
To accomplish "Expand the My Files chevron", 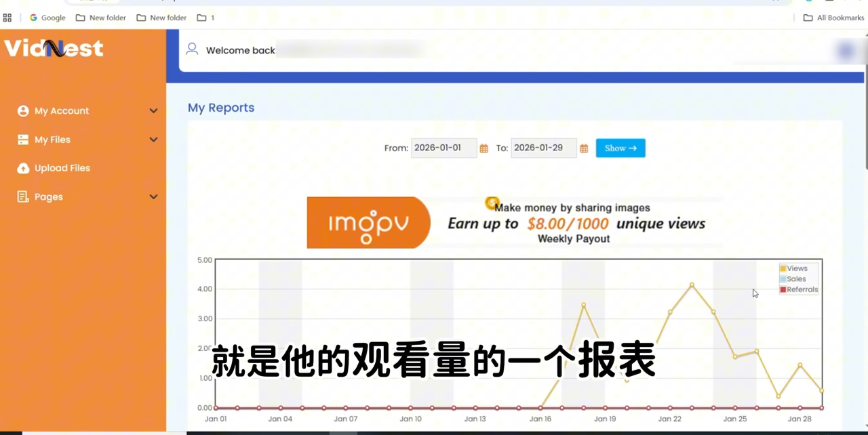I will (153, 140).
